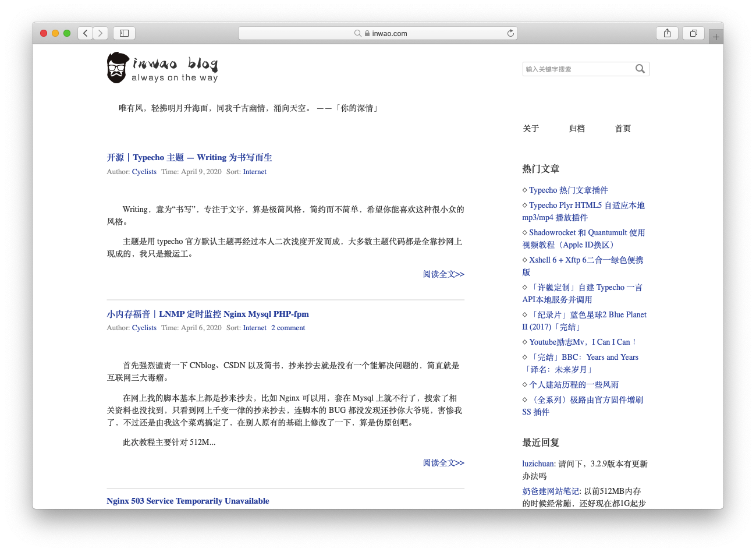Click the inwao blog logo
Screen dimensions: 756x552
pos(162,68)
